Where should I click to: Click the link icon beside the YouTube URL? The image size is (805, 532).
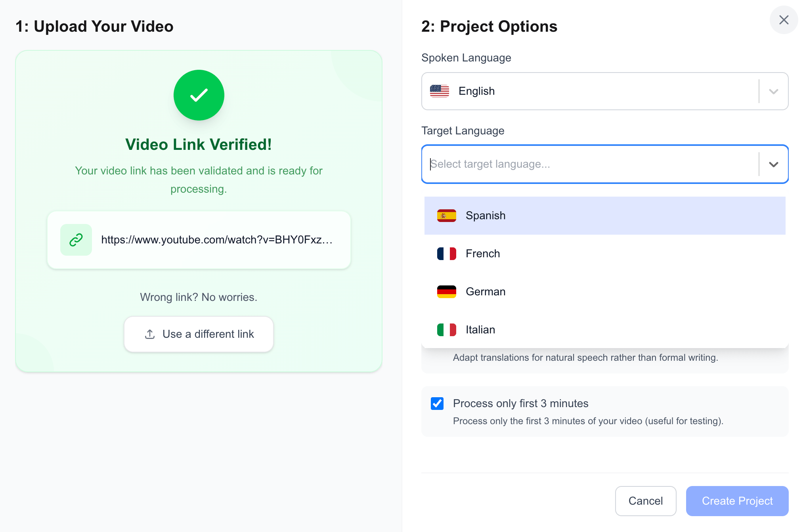click(76, 240)
